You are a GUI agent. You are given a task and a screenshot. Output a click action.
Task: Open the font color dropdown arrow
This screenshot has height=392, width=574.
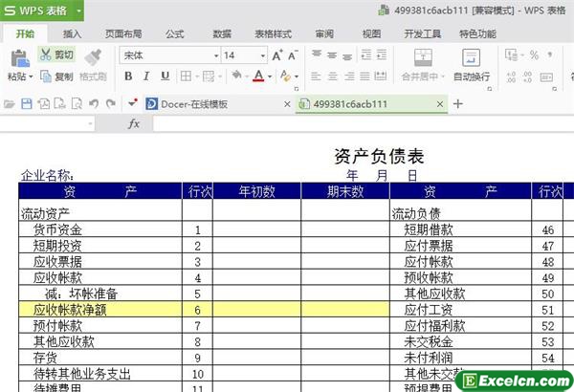(270, 76)
